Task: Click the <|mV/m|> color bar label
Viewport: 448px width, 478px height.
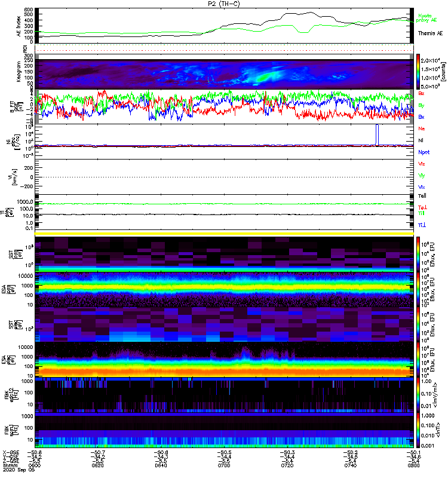Action: pos(435,395)
